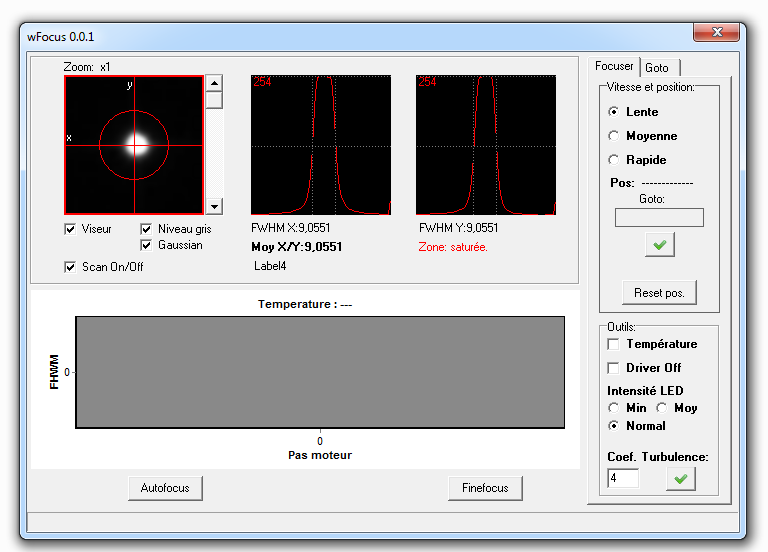
Task: Click the 'Zone: saturée.' warning text
Action: point(453,247)
